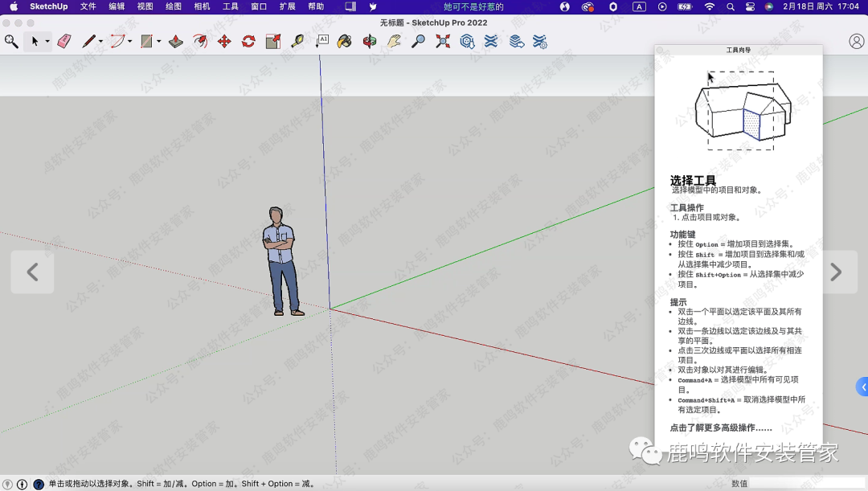Choose the Move tool
The width and height of the screenshot is (868, 491).
(x=224, y=41)
